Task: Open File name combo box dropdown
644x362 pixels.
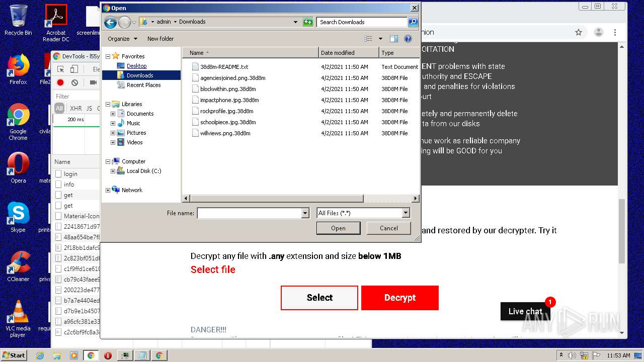Action: [305, 213]
